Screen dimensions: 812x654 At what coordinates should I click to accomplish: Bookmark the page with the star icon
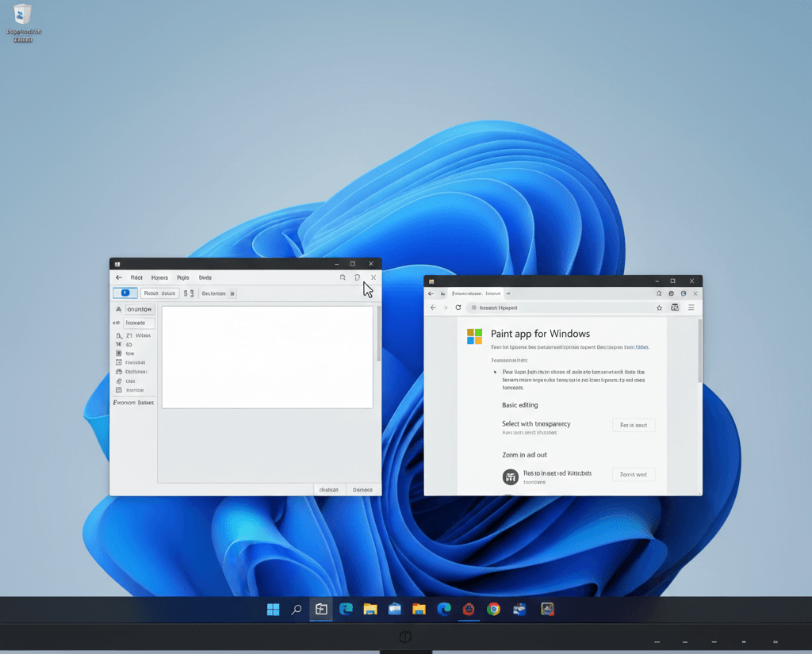pyautogui.click(x=659, y=308)
